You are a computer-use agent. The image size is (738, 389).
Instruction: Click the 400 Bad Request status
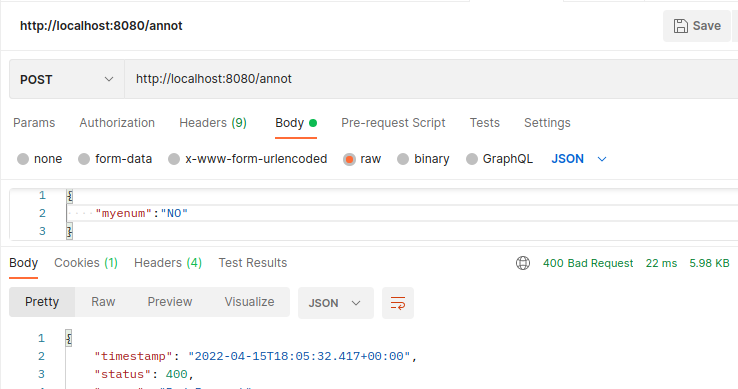[588, 263]
